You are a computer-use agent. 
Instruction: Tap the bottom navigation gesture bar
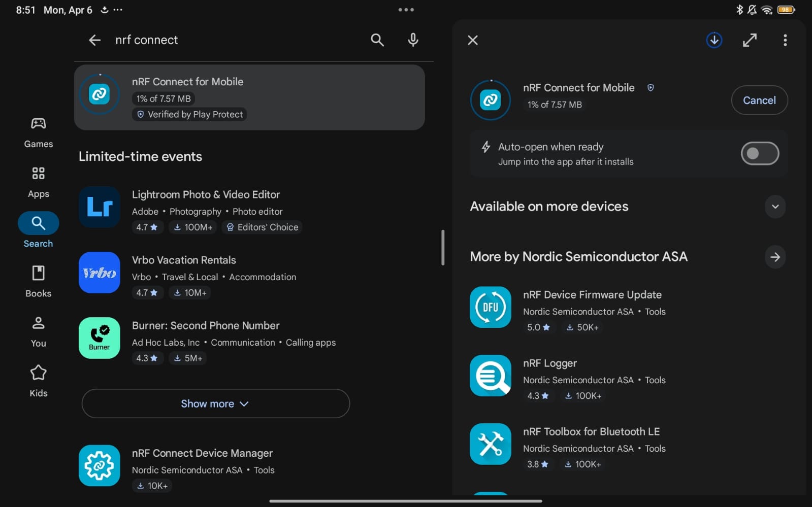point(406,501)
